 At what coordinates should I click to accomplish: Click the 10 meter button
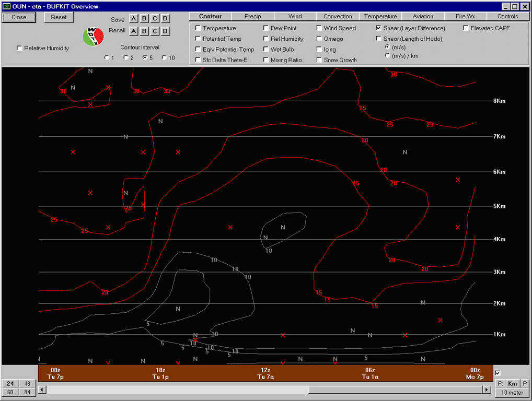tap(512, 393)
